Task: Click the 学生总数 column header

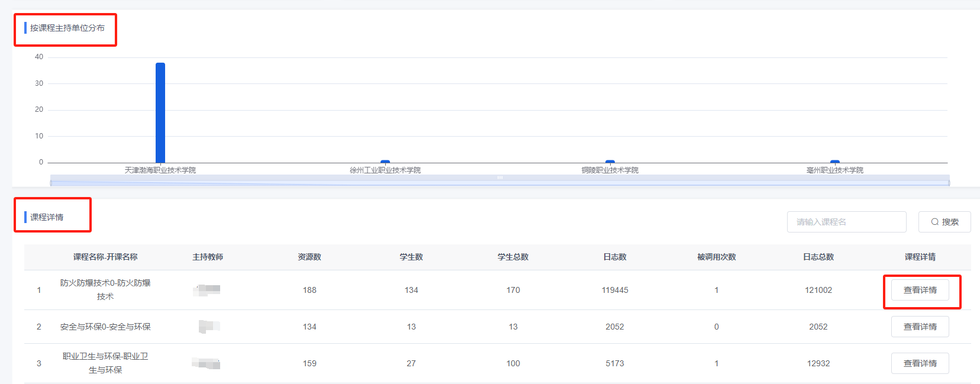Action: coord(513,257)
